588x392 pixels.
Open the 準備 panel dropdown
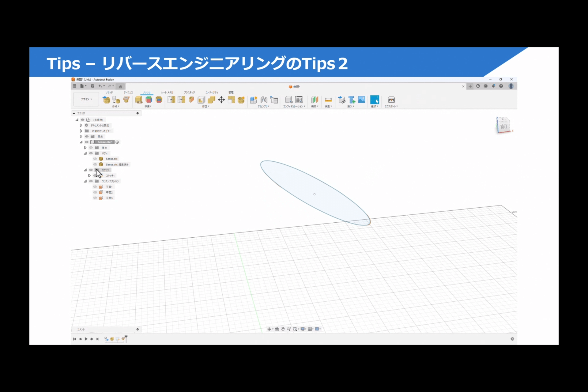(148, 106)
